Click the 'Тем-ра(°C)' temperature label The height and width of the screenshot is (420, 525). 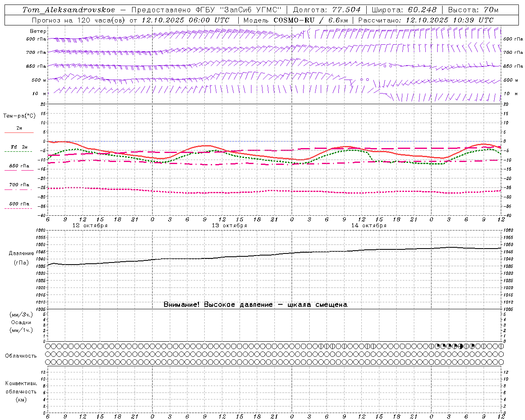point(19,116)
